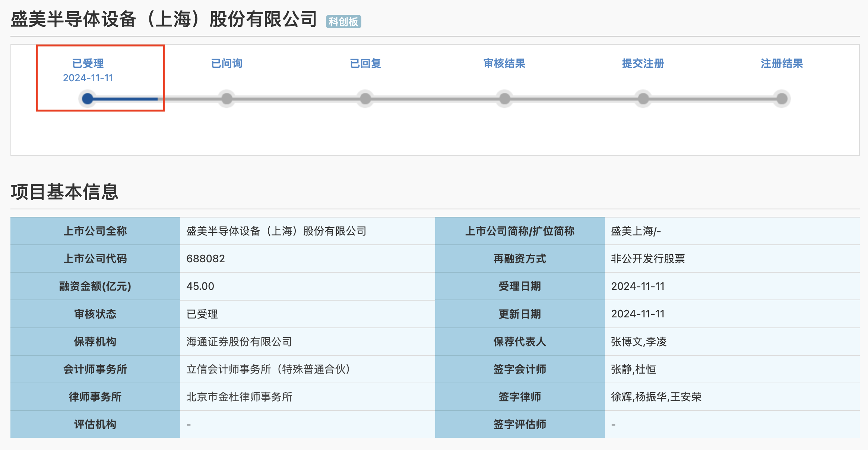Viewport: 868px width, 450px height.
Task: Click the 非公开发行股票 value
Action: point(648,259)
